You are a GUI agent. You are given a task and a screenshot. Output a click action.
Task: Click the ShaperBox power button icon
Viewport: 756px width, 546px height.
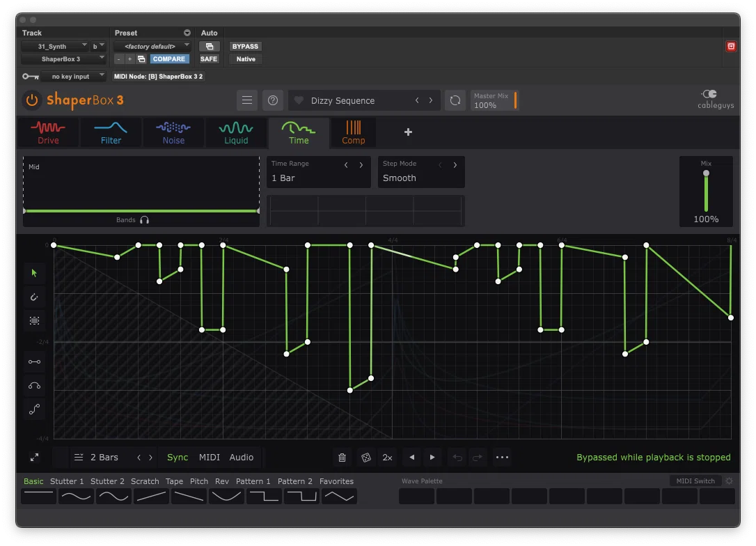(x=32, y=100)
